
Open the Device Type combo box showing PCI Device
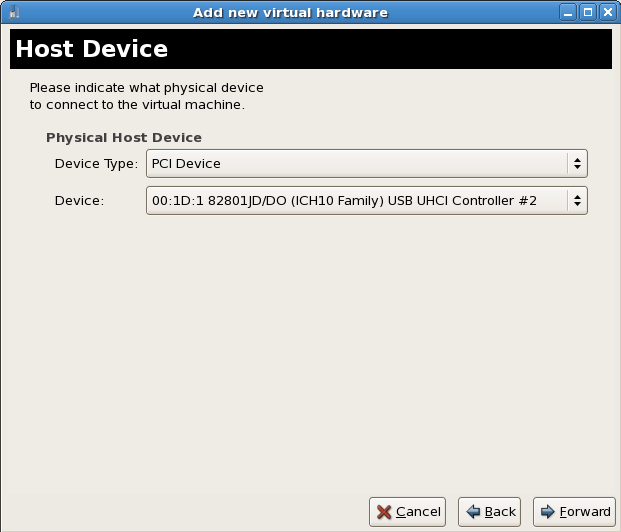point(356,163)
